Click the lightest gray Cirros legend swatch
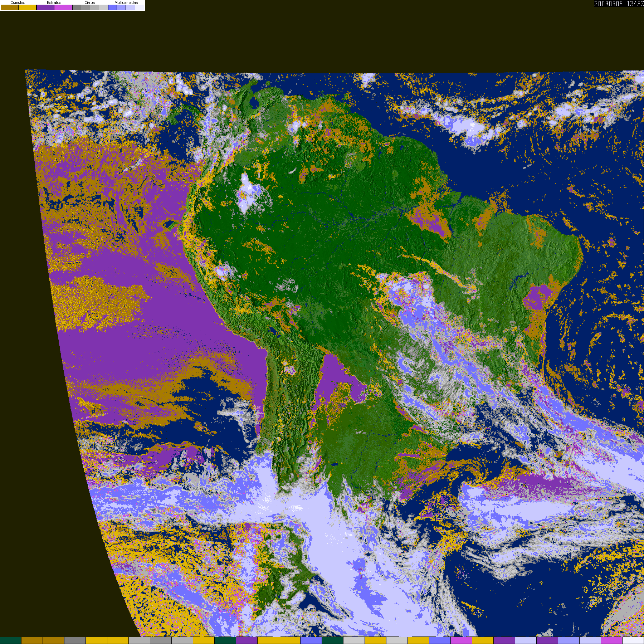 click(x=103, y=8)
